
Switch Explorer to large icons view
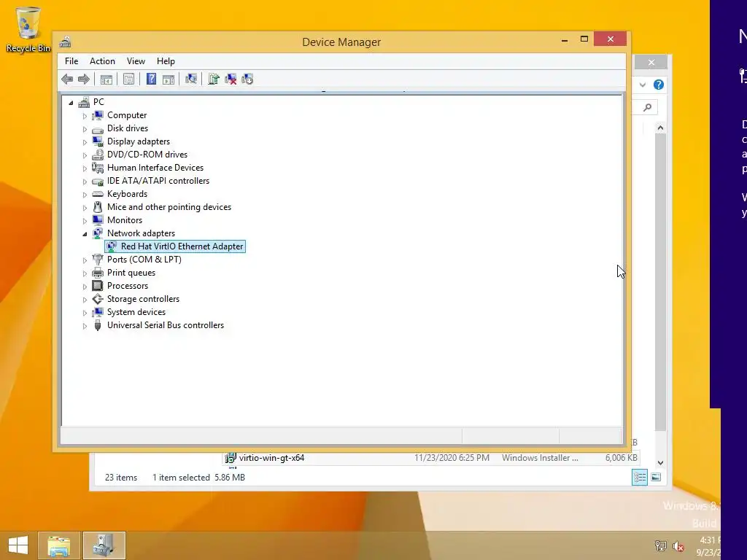point(656,477)
